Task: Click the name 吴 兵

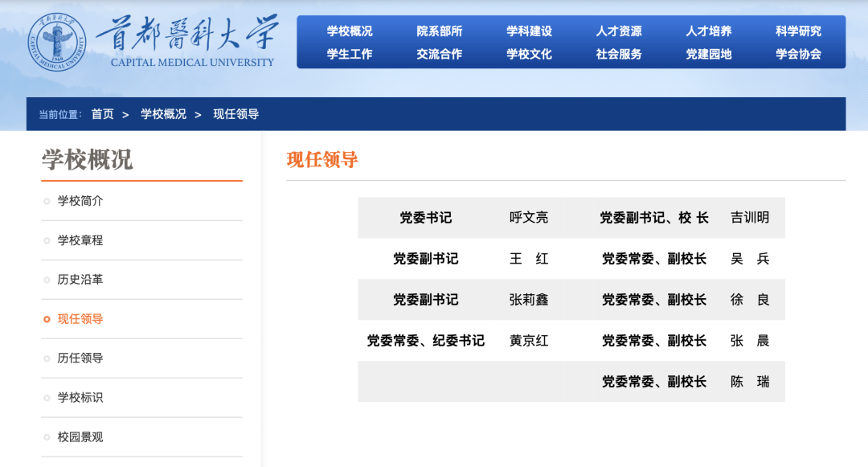Action: pos(750,258)
